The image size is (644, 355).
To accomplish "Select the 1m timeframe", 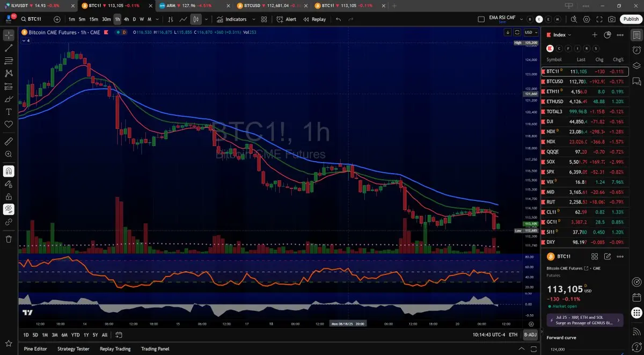I will 72,19.
